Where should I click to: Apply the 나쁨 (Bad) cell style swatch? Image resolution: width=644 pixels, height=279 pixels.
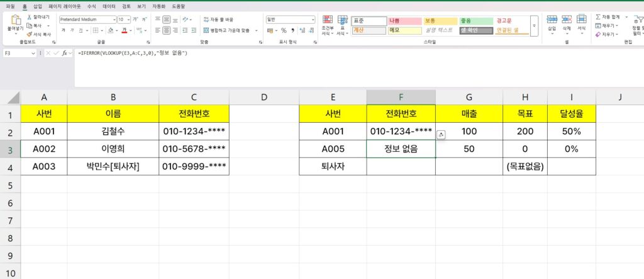pos(404,21)
